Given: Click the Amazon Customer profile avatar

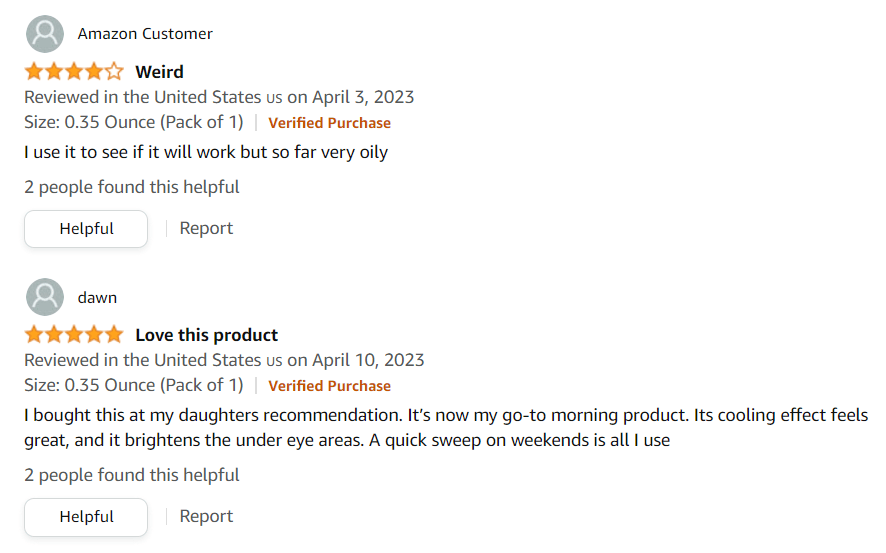Looking at the screenshot, I should pos(45,34).
